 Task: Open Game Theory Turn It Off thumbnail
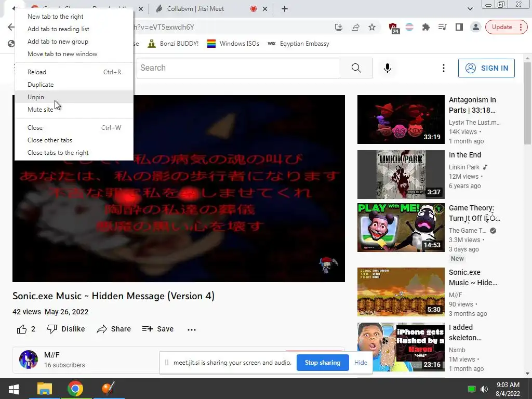(401, 228)
